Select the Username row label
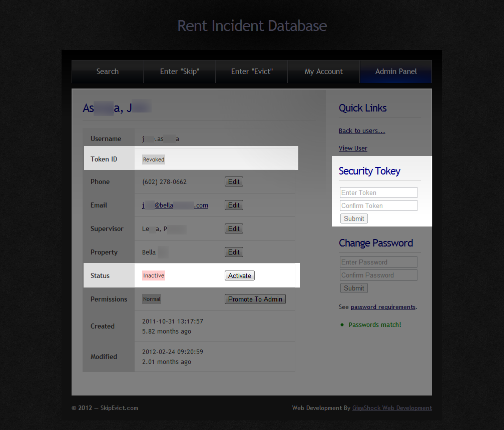 pyautogui.click(x=106, y=138)
